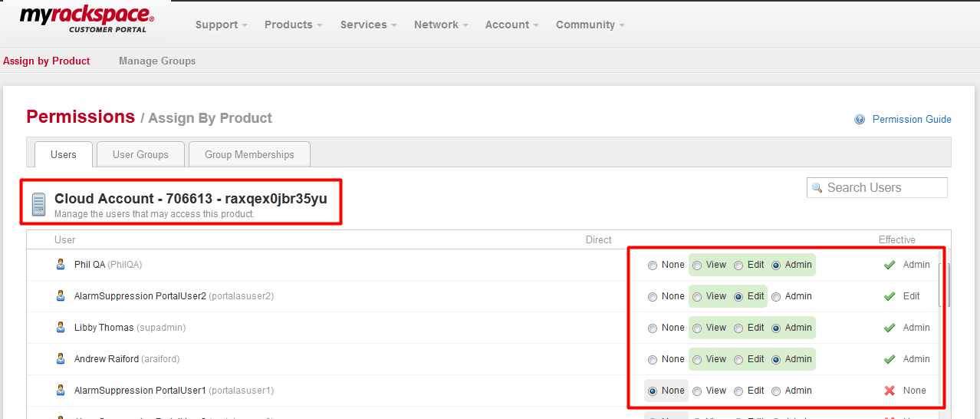The width and height of the screenshot is (980, 419).
Task: Click Cloud Account - 706613 heading
Action: (x=191, y=199)
